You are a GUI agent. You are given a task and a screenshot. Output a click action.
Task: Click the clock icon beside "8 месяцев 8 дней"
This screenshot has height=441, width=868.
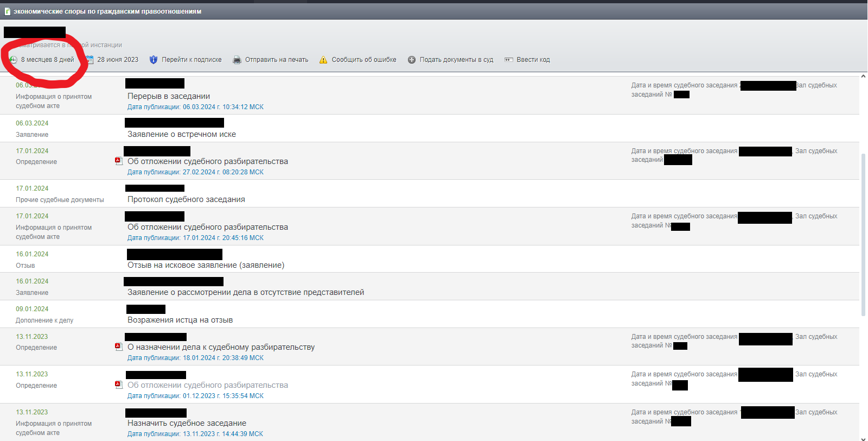13,60
